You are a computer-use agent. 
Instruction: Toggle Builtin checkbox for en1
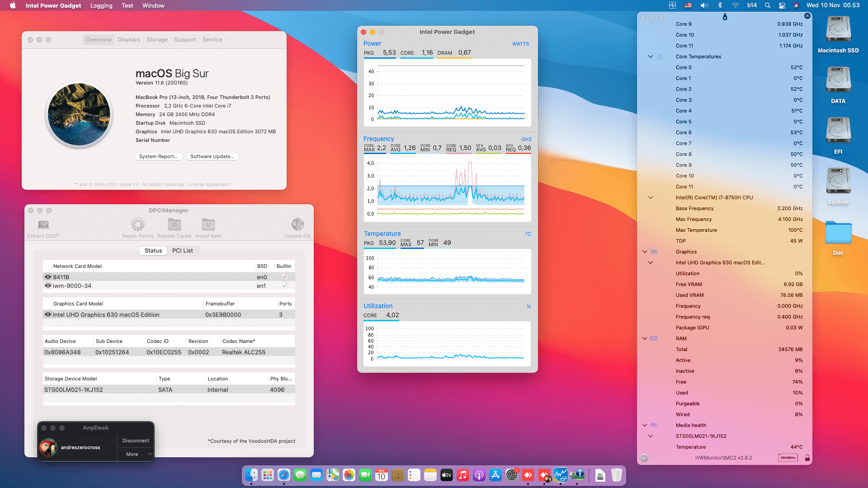point(284,286)
